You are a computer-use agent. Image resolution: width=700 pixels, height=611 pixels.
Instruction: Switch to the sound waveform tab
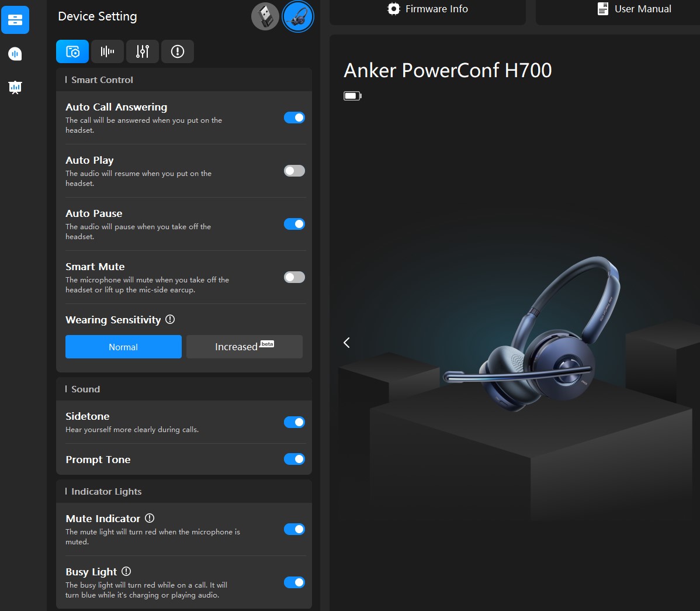108,51
